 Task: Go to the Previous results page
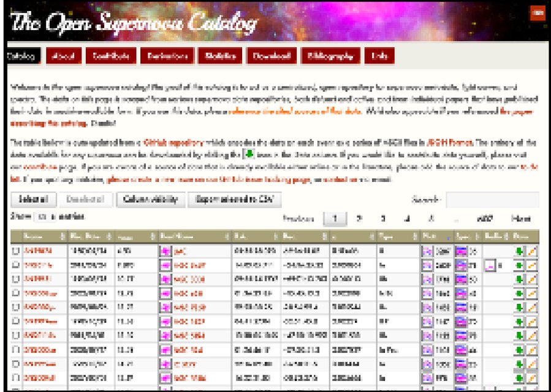click(x=298, y=219)
